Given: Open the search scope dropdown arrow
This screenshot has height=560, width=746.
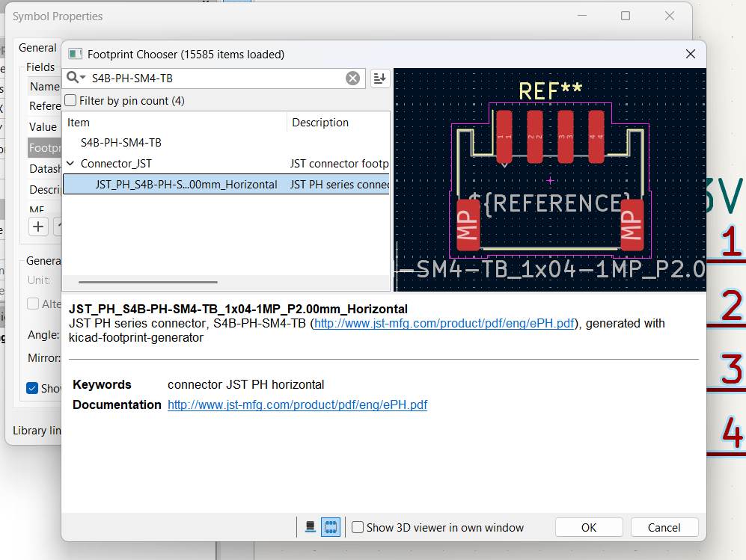Looking at the screenshot, I should tap(81, 77).
